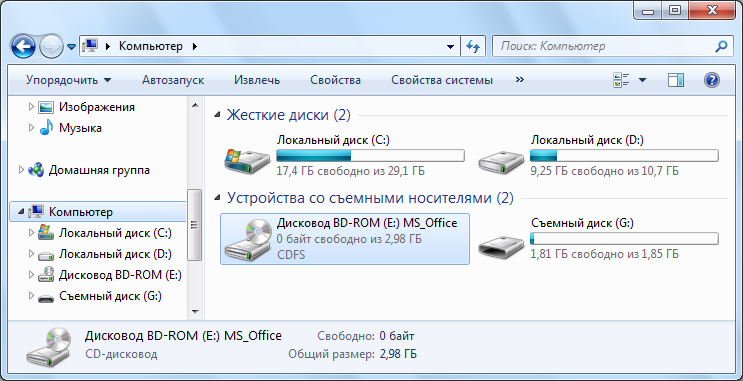This screenshot has height=381, width=743.
Task: Open the Help question mark icon
Action: pyautogui.click(x=712, y=80)
